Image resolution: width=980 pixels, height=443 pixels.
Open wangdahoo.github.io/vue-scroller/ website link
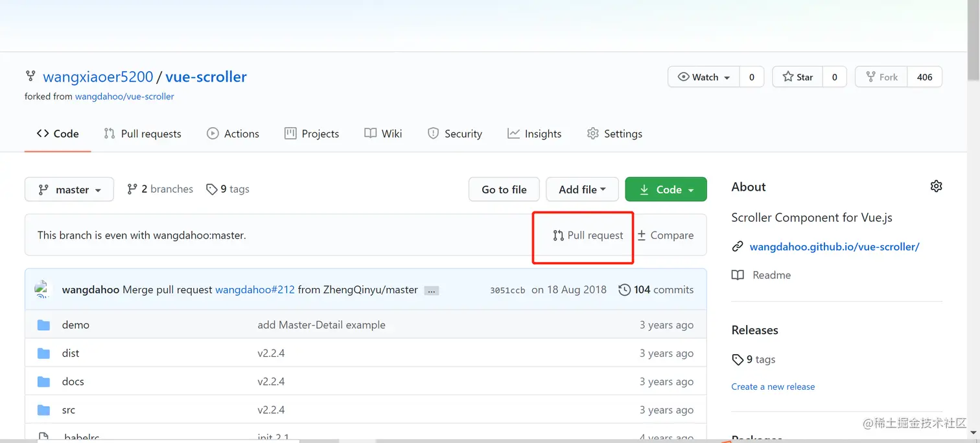tap(834, 246)
